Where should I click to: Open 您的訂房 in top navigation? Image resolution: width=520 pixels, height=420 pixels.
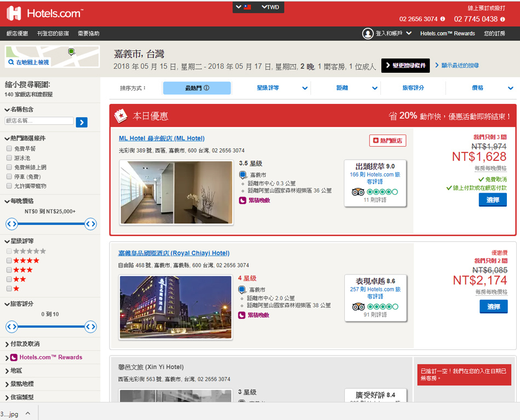point(494,33)
